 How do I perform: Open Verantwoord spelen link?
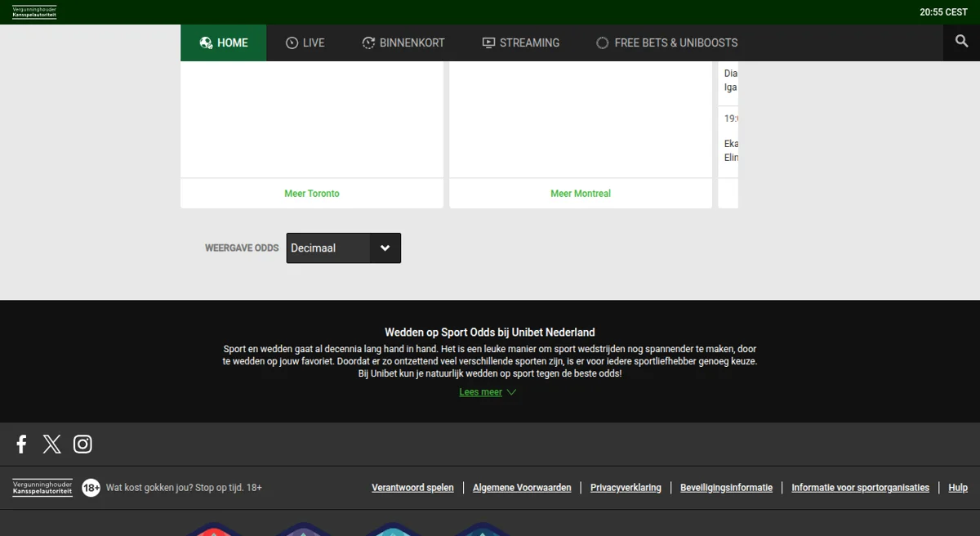pyautogui.click(x=412, y=488)
